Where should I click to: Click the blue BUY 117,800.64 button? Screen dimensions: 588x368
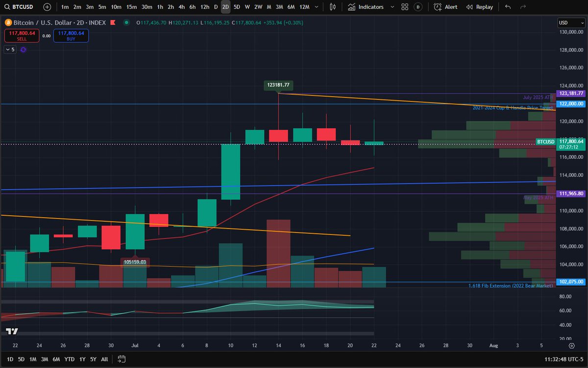[x=71, y=36]
